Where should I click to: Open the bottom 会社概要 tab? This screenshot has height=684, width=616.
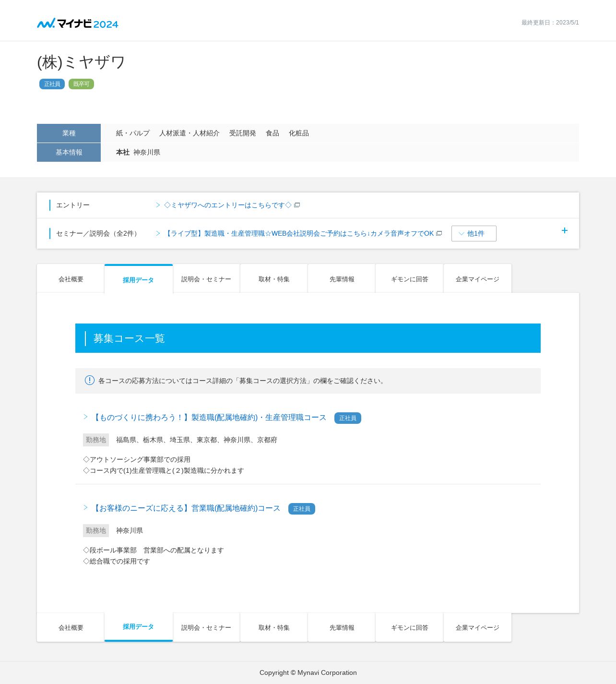[71, 627]
